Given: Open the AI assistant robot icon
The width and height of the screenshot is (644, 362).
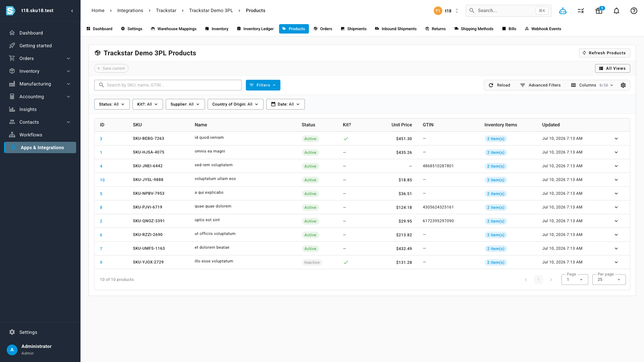Looking at the screenshot, I should click(563, 11).
